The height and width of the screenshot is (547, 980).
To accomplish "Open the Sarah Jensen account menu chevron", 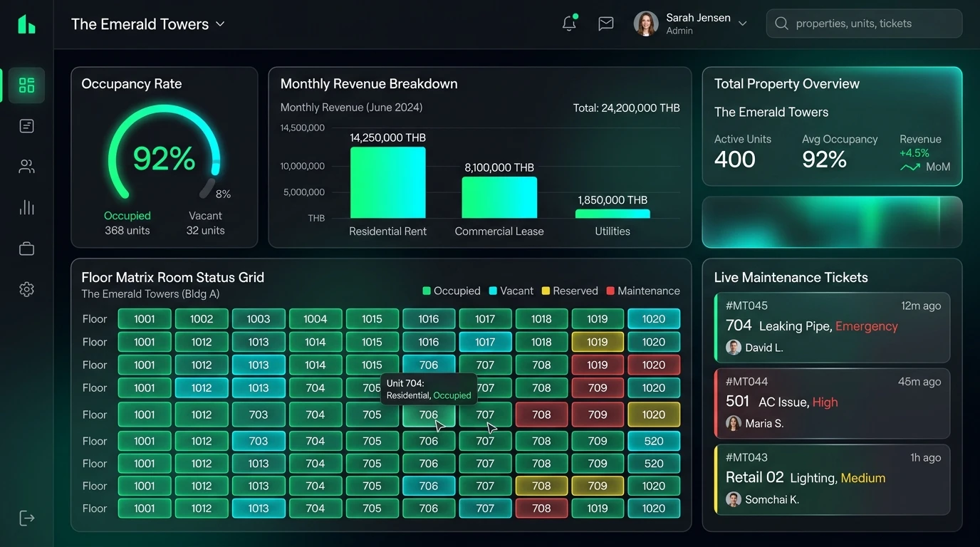I will click(x=743, y=24).
